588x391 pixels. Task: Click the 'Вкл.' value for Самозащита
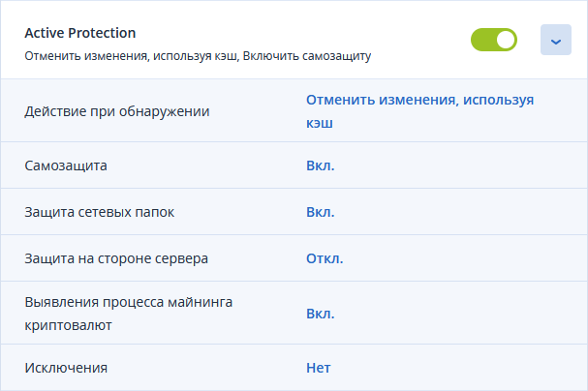tap(321, 165)
